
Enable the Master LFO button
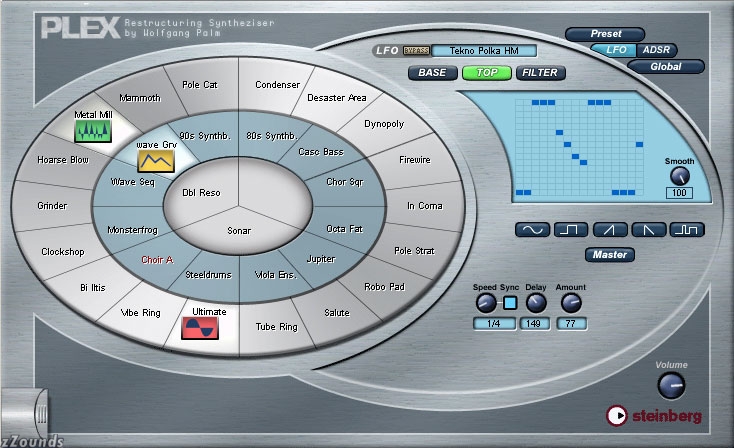[x=610, y=255]
